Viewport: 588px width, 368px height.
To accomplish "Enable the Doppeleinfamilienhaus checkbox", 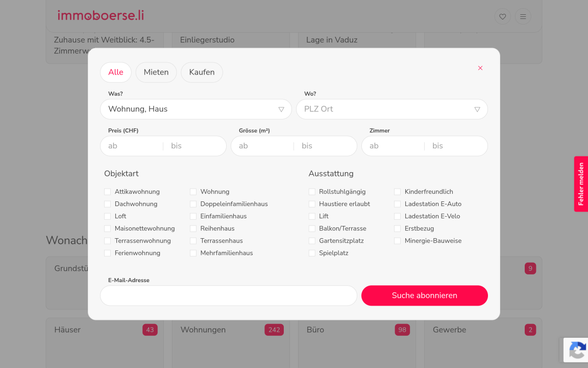I will (193, 204).
